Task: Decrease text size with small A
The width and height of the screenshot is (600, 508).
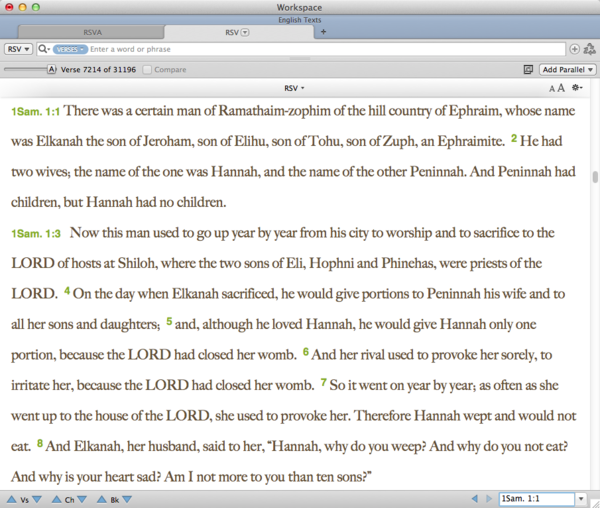Action: [x=551, y=89]
